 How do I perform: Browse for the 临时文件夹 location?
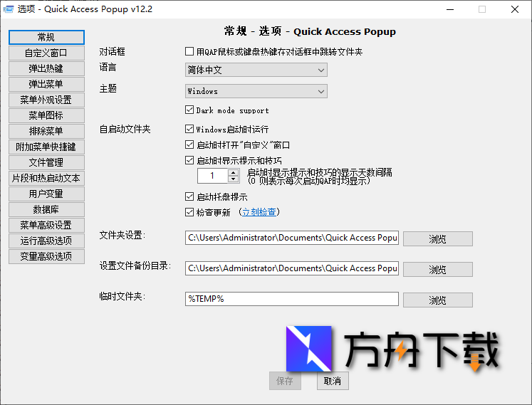[x=438, y=300]
